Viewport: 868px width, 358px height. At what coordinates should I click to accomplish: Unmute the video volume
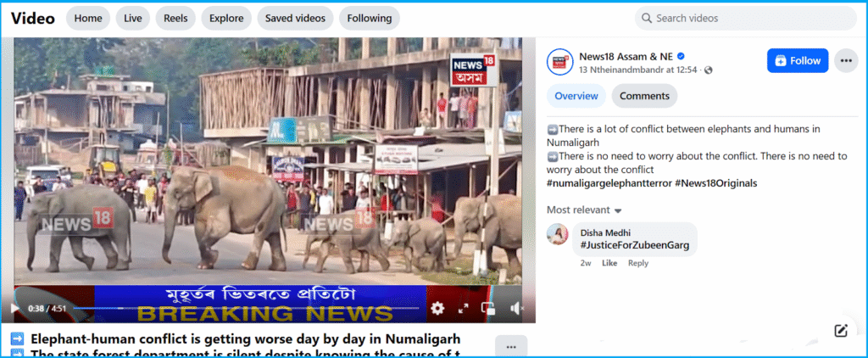tap(516, 309)
